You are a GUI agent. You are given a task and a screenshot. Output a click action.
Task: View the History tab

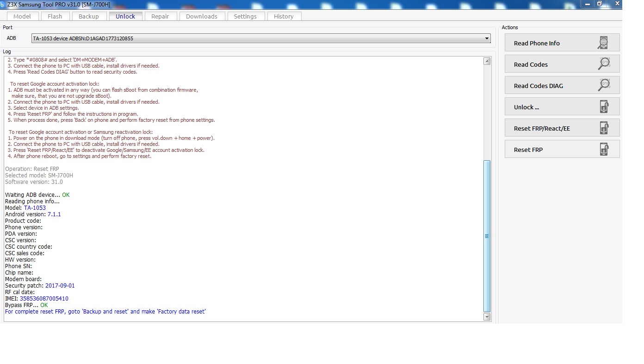click(284, 16)
